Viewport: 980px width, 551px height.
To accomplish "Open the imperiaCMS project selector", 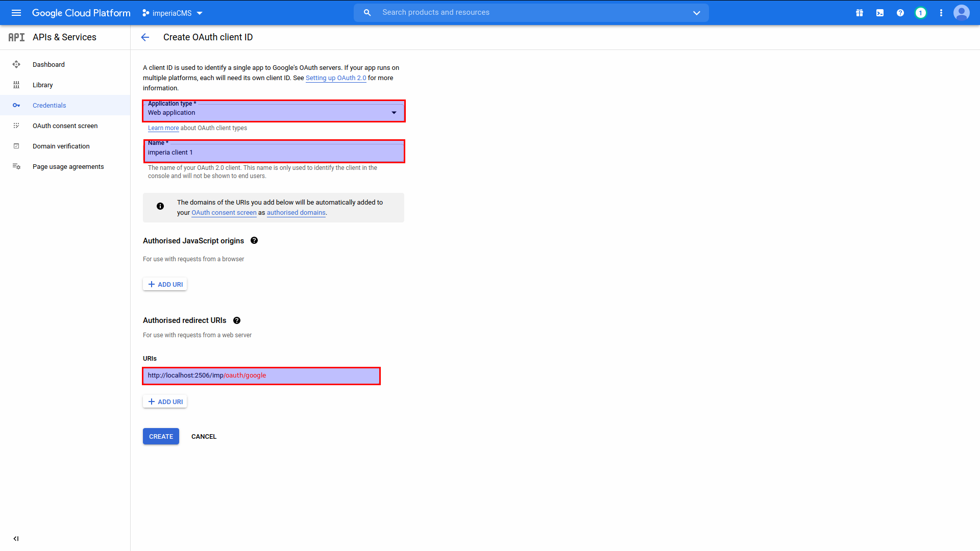I will coord(172,13).
